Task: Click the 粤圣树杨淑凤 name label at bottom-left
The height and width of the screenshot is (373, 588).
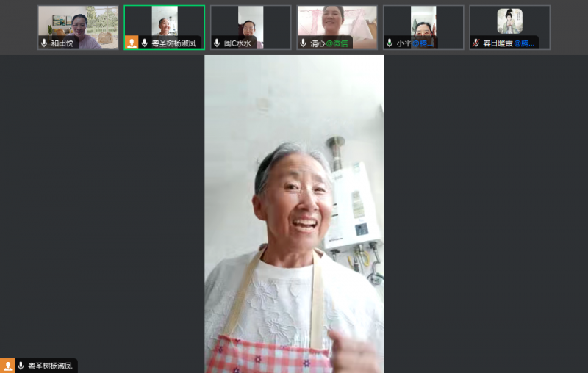Action: point(51,366)
